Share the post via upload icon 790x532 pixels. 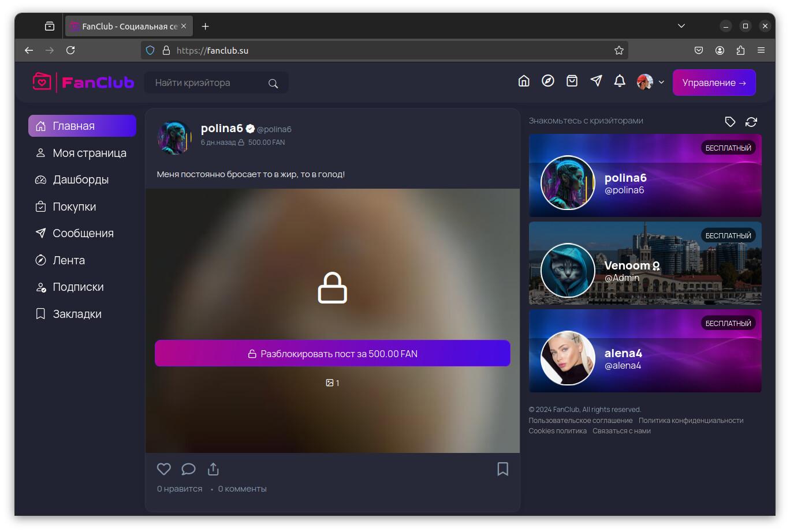tap(213, 469)
